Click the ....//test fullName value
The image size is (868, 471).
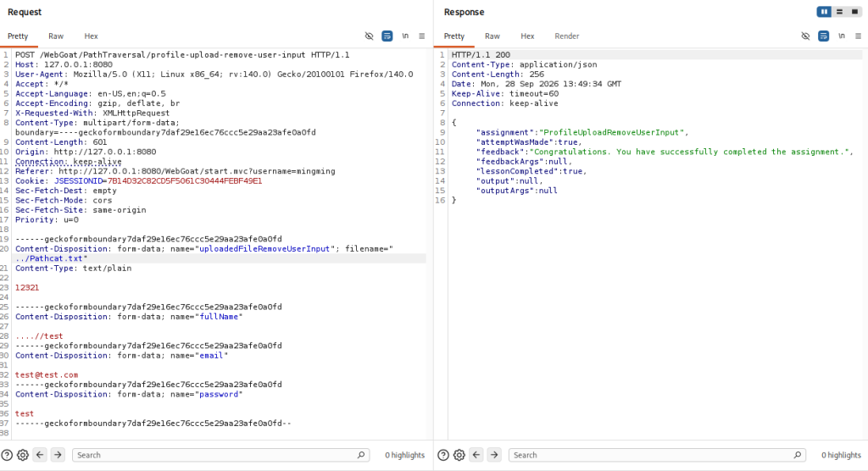(x=39, y=336)
